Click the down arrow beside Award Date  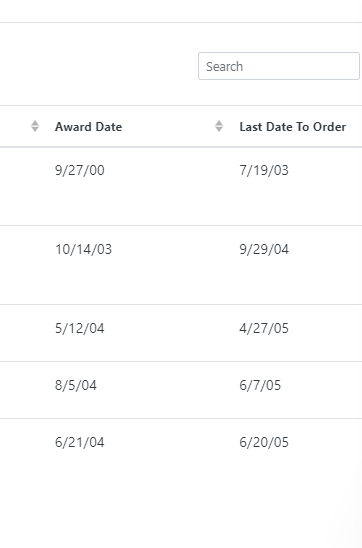pyautogui.click(x=35, y=130)
